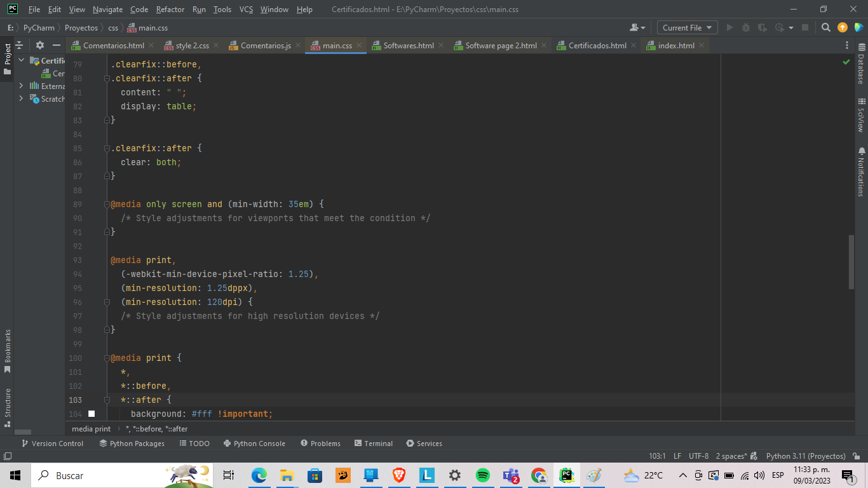Click the orange IDE update arrow icon

(x=843, y=27)
